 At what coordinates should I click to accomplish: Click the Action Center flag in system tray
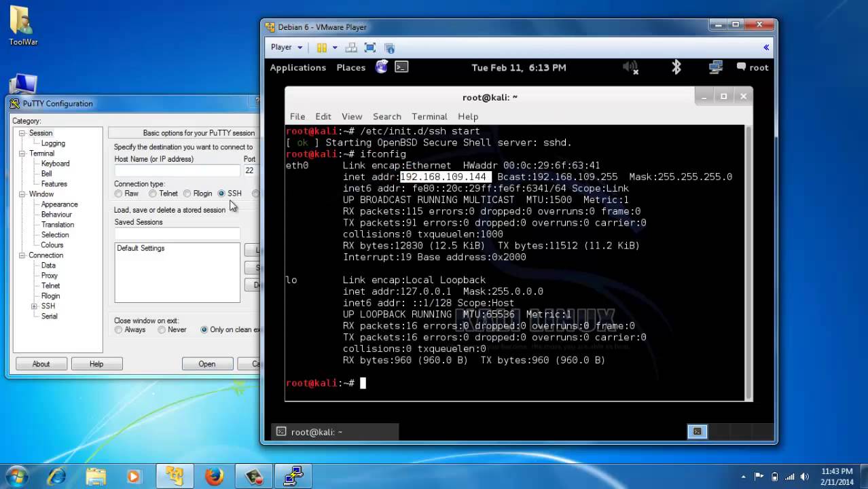(x=759, y=477)
